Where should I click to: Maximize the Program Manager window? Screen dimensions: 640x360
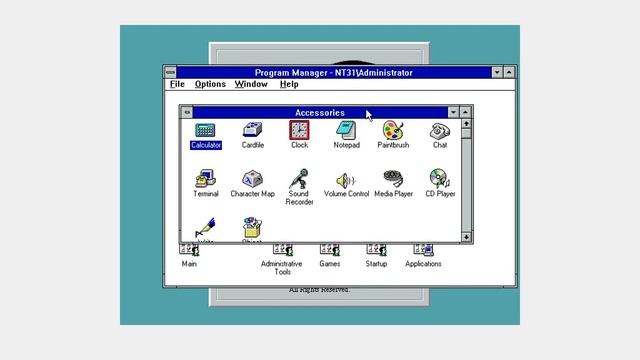[x=509, y=73]
